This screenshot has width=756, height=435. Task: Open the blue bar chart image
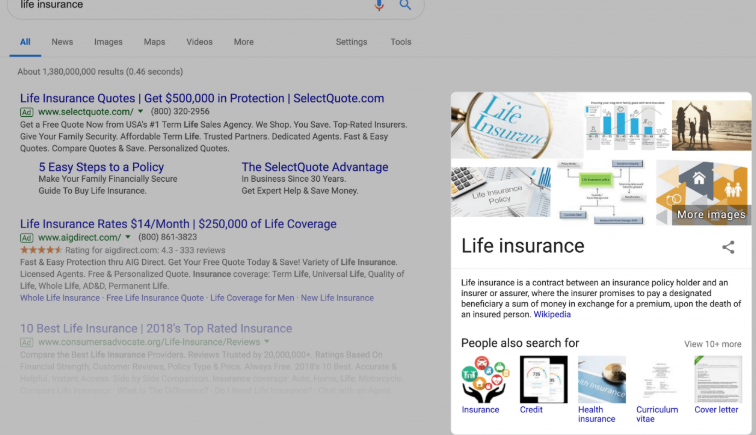626,124
